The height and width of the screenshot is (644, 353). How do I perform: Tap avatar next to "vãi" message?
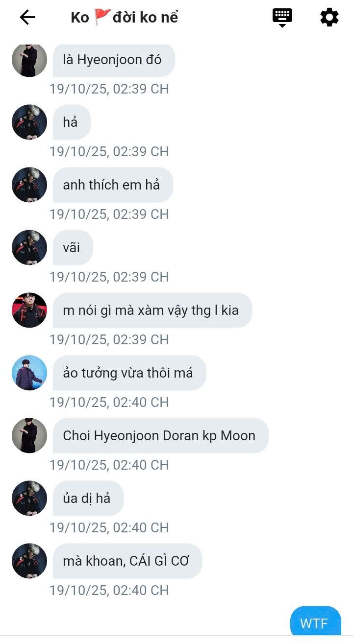tap(29, 247)
